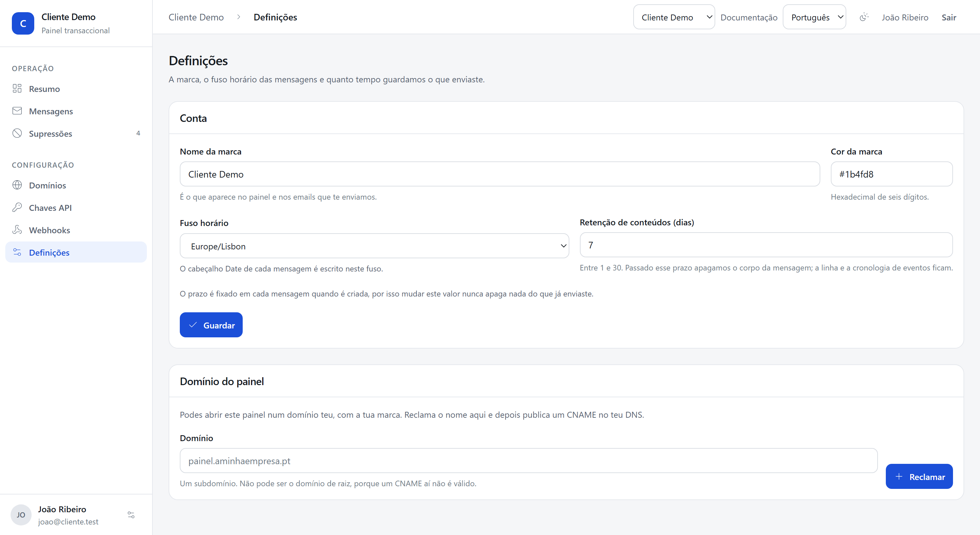Click joao@cliente.test email text
The image size is (980, 535).
tap(68, 521)
